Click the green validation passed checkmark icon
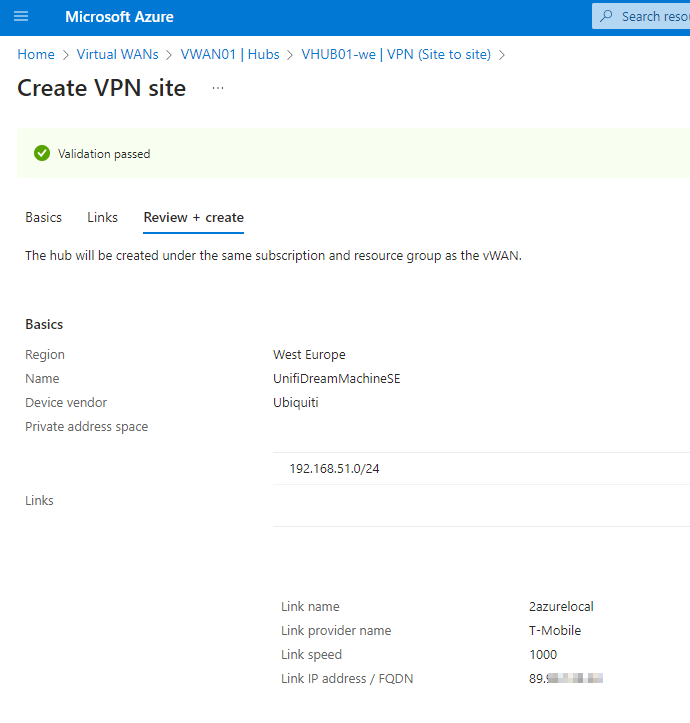690x723 pixels. click(x=42, y=153)
